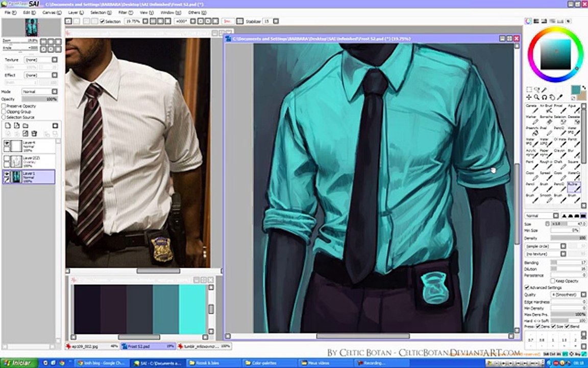Choose the Marker brush
The image size is (588, 368).
point(532,120)
